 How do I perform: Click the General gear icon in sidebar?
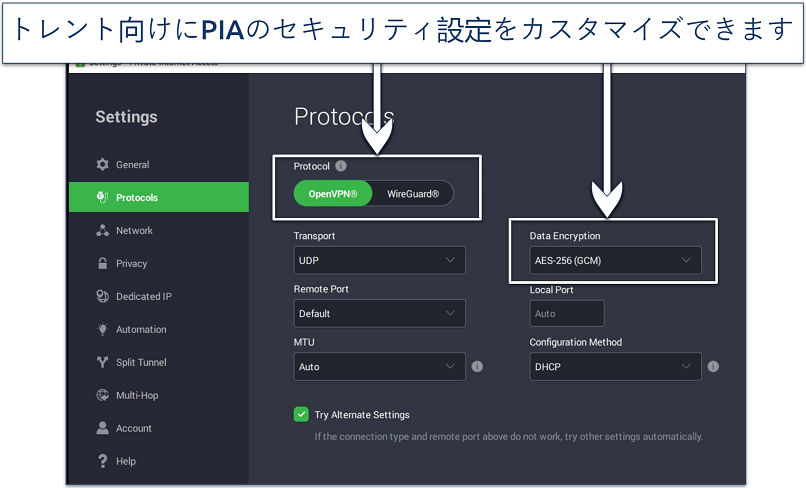coord(102,165)
